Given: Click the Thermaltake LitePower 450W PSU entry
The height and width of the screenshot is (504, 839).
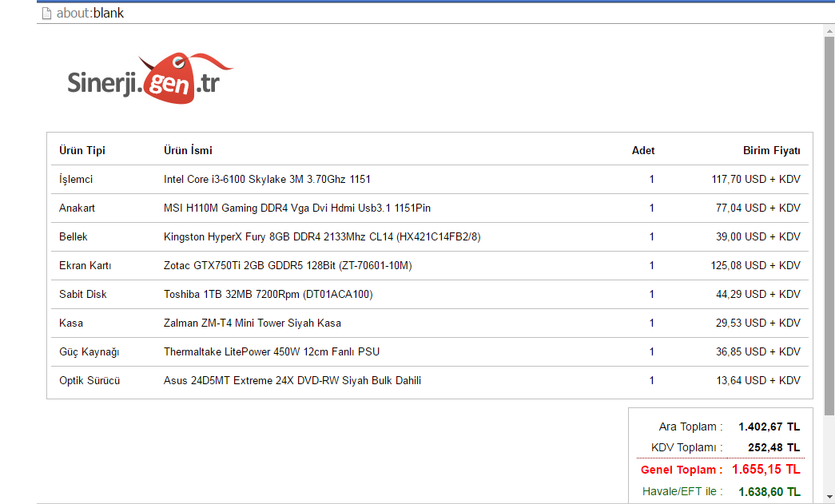Looking at the screenshot, I should pos(271,351).
